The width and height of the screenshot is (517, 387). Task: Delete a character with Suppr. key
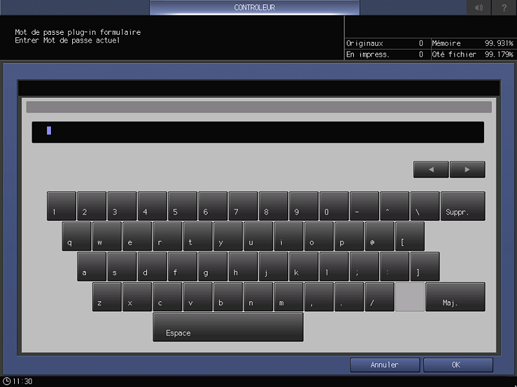point(463,206)
